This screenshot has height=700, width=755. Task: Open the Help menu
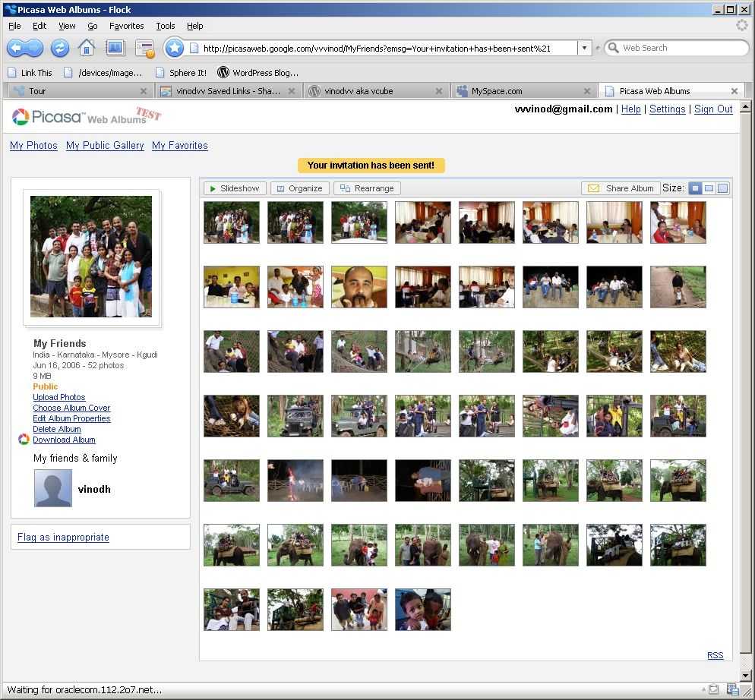click(x=195, y=26)
